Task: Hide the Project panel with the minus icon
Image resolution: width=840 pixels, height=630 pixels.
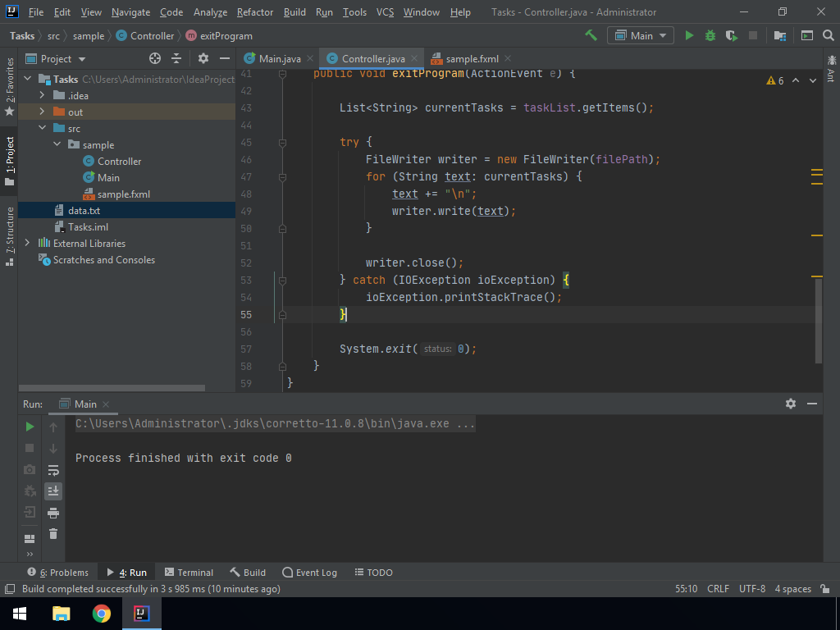Action: click(225, 58)
